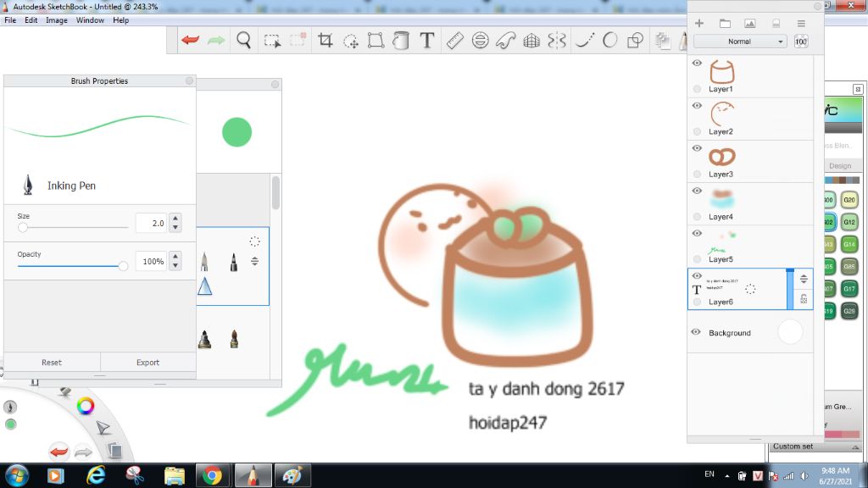Select the Crop tool
This screenshot has height=488, width=868.
tap(325, 40)
